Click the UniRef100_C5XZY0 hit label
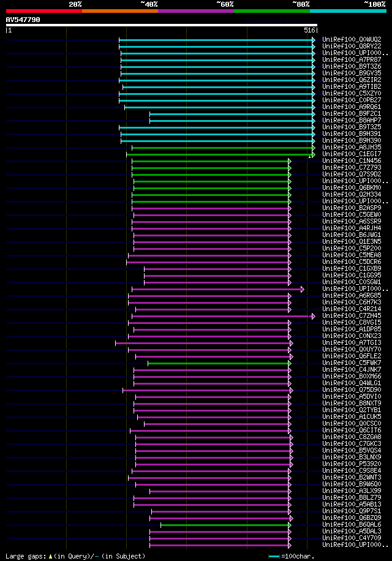This screenshot has height=561, width=392. (352, 93)
